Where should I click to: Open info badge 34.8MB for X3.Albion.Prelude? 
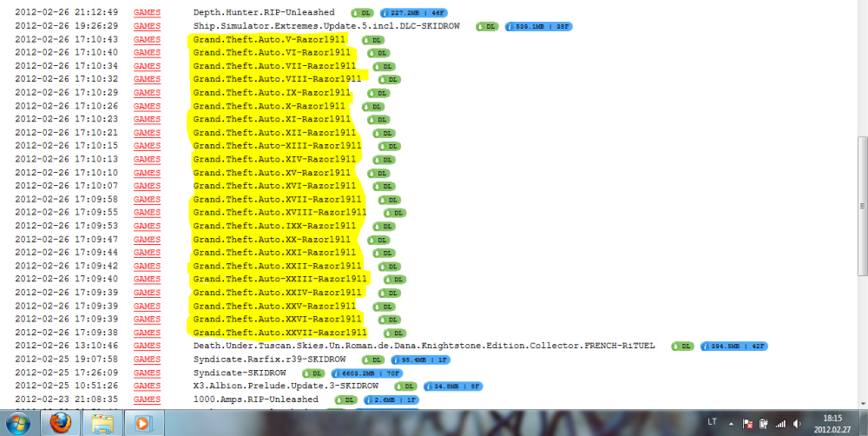(x=453, y=386)
